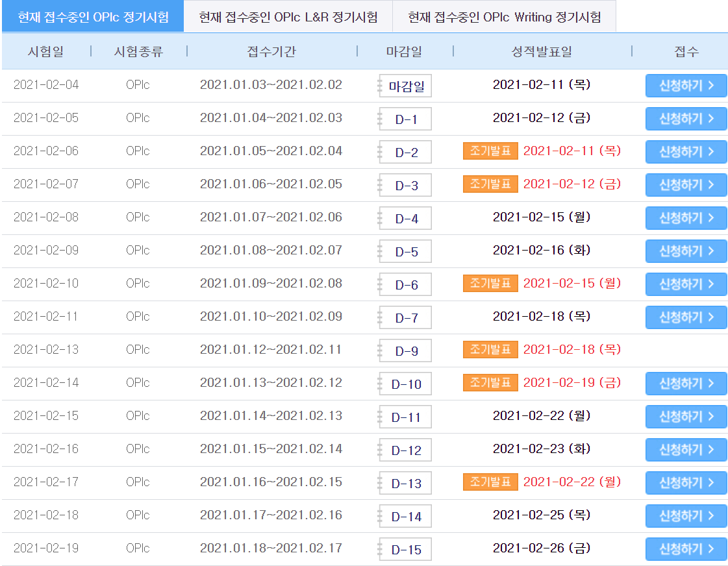The height and width of the screenshot is (566, 728).
Task: Click the D-6 deadline badge
Action: point(405,284)
